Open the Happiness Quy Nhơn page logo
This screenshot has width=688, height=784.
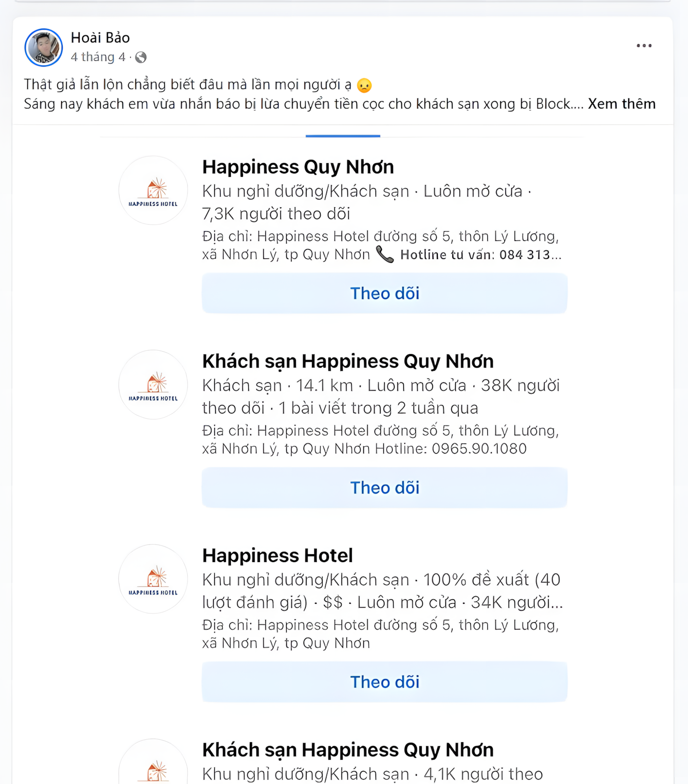[153, 190]
